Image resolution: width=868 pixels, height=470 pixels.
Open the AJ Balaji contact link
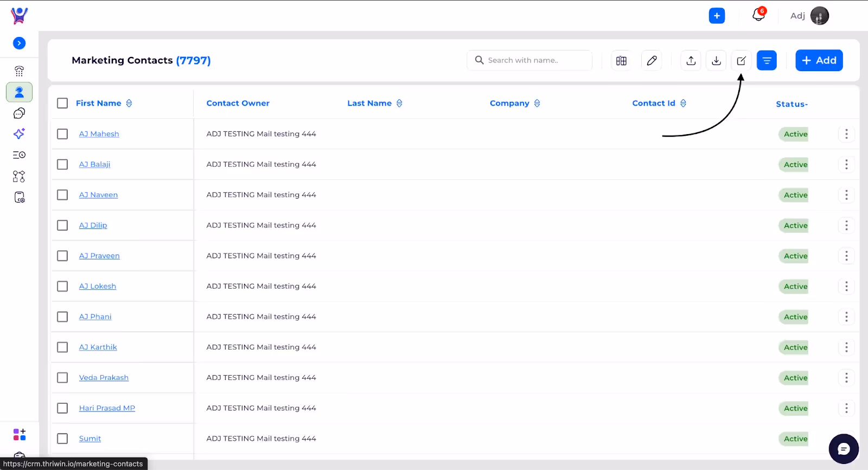coord(94,164)
